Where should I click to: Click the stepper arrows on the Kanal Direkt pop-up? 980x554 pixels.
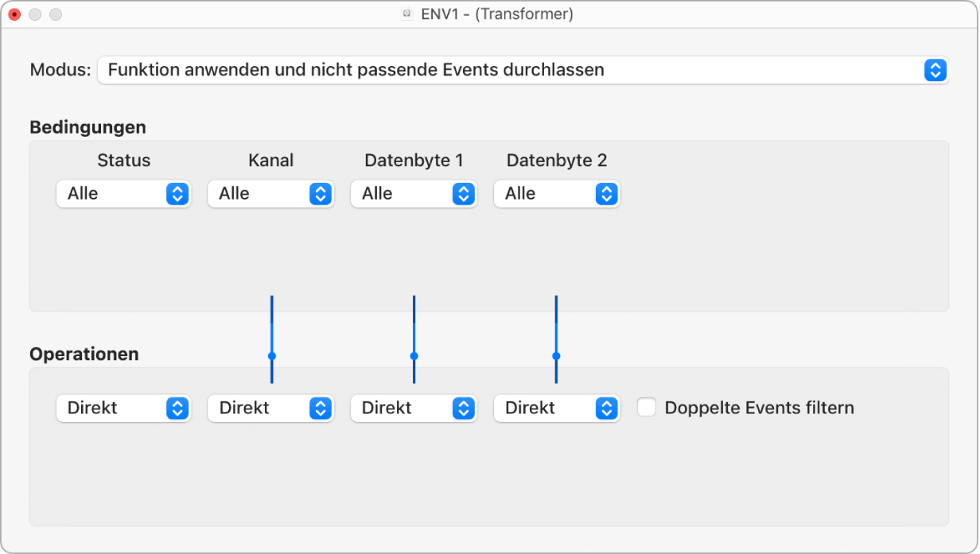[x=321, y=408]
